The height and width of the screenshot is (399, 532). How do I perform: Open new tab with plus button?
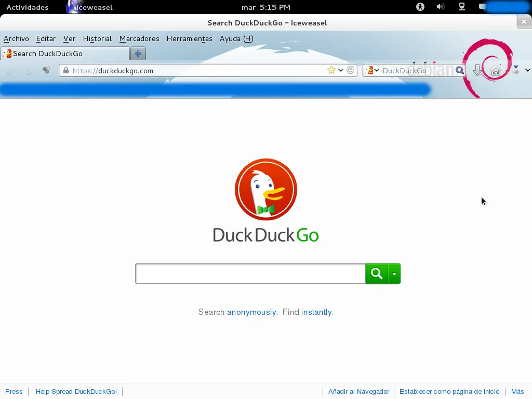pos(138,54)
